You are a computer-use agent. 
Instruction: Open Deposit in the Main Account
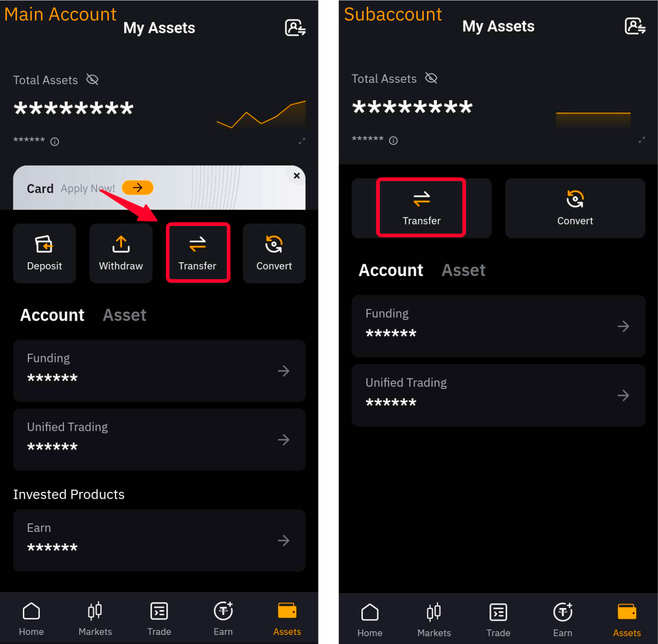coord(44,253)
